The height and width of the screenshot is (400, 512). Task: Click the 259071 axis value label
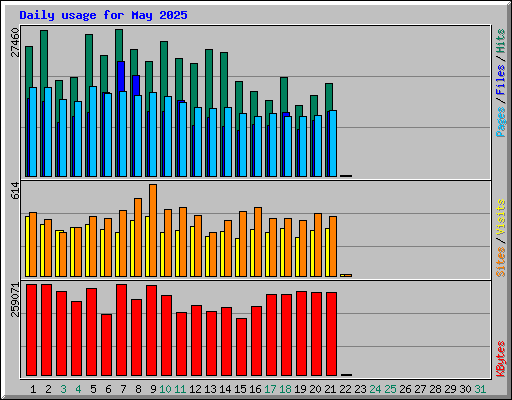coord(15,299)
